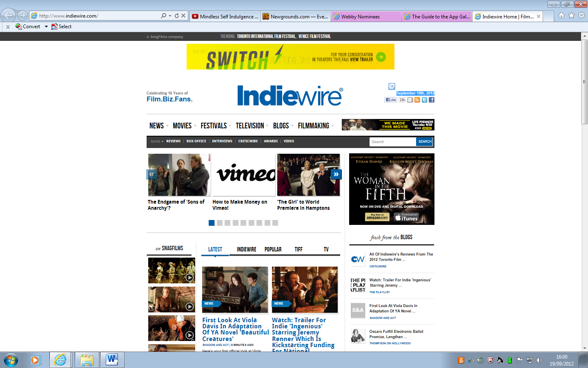
Task: Switch to The Guide to the App Gal... tab
Action: coord(437,16)
